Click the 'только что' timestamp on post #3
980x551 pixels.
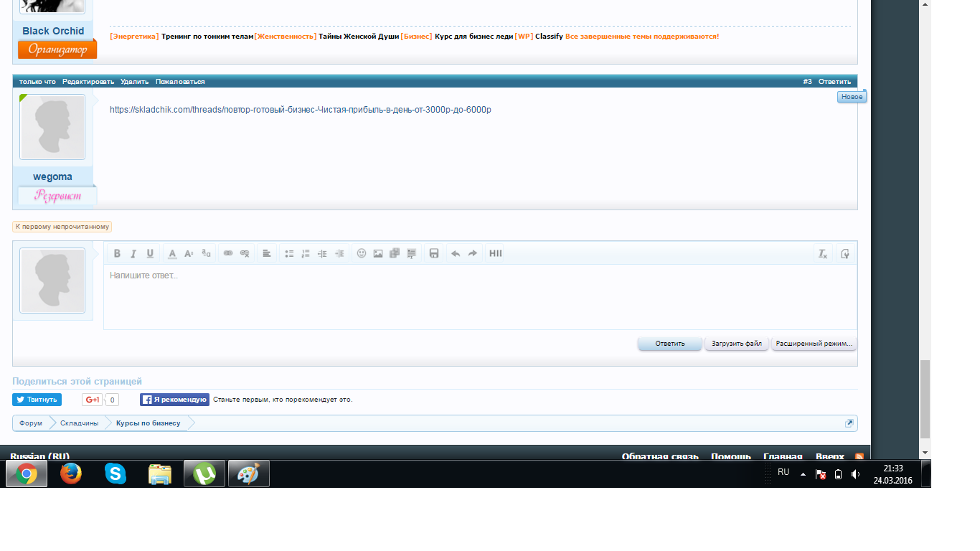37,82
